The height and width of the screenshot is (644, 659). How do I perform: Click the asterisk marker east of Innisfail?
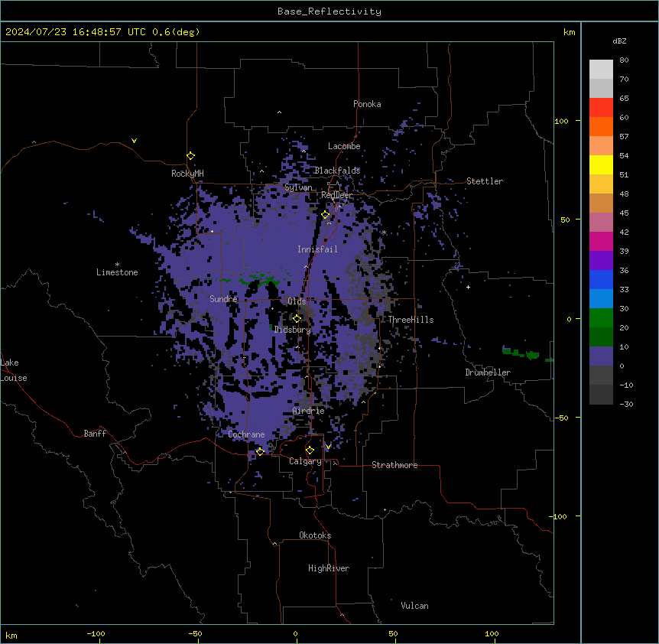coord(384,233)
